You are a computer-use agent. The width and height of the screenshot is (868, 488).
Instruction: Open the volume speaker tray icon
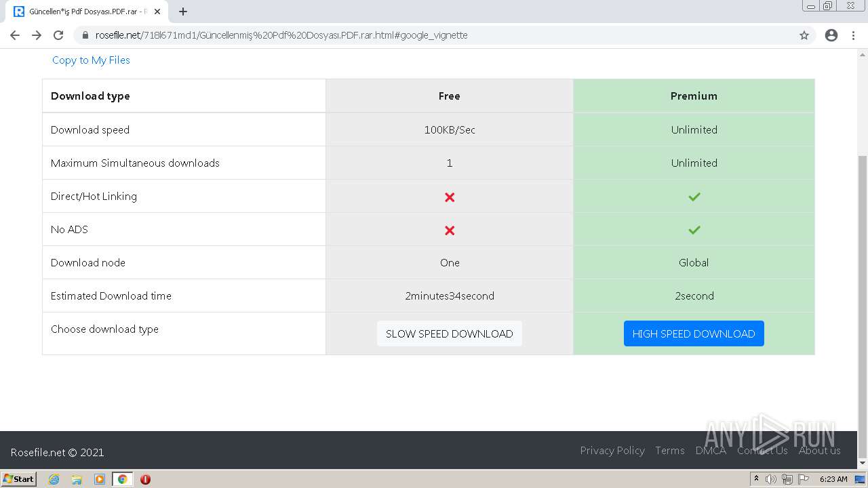(771, 479)
